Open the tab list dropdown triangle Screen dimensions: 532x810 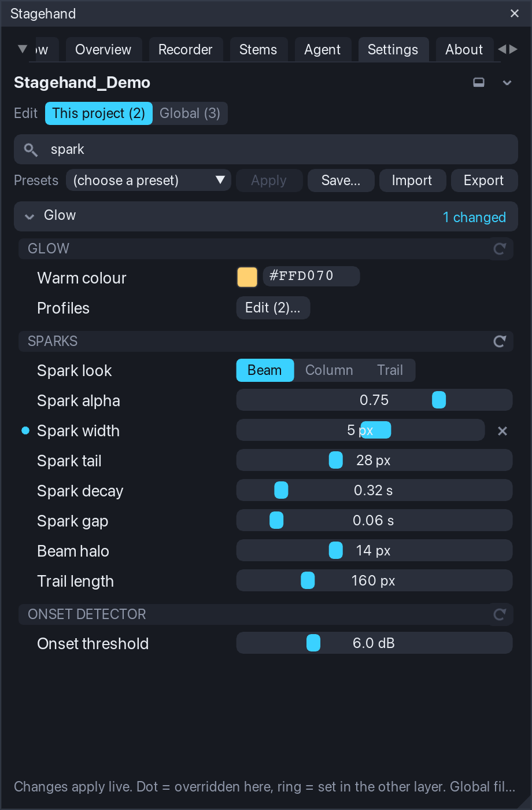(x=23, y=49)
